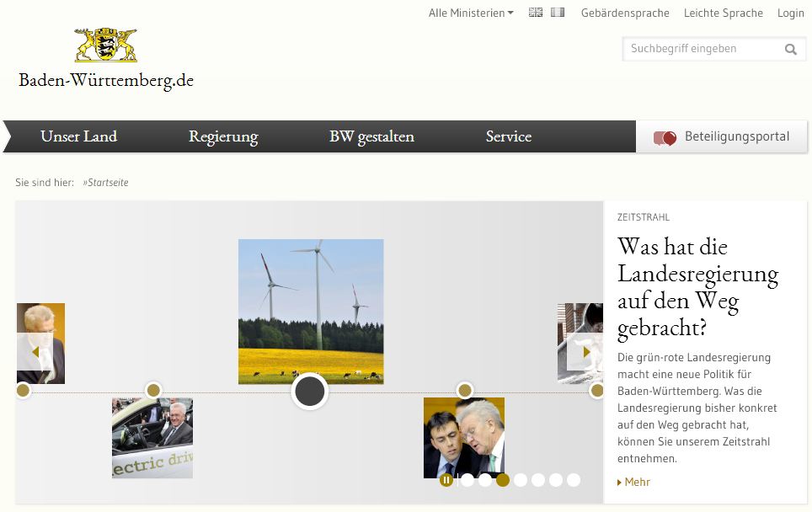Open the Beteiligungsportal button

[x=721, y=136]
